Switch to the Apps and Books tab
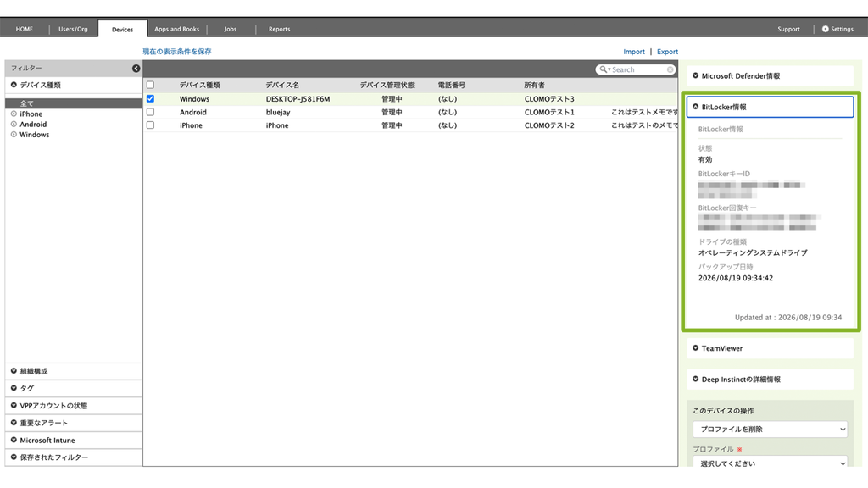 [176, 29]
